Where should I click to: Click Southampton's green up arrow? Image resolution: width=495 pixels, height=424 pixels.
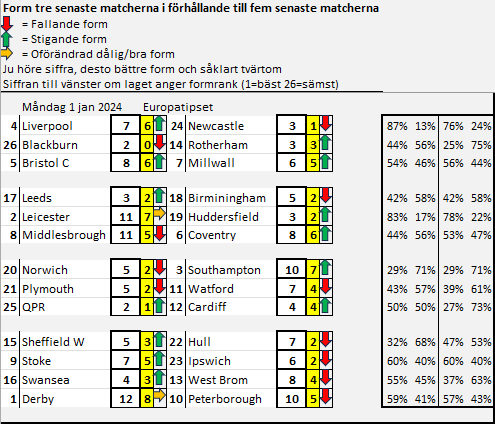[326, 268]
